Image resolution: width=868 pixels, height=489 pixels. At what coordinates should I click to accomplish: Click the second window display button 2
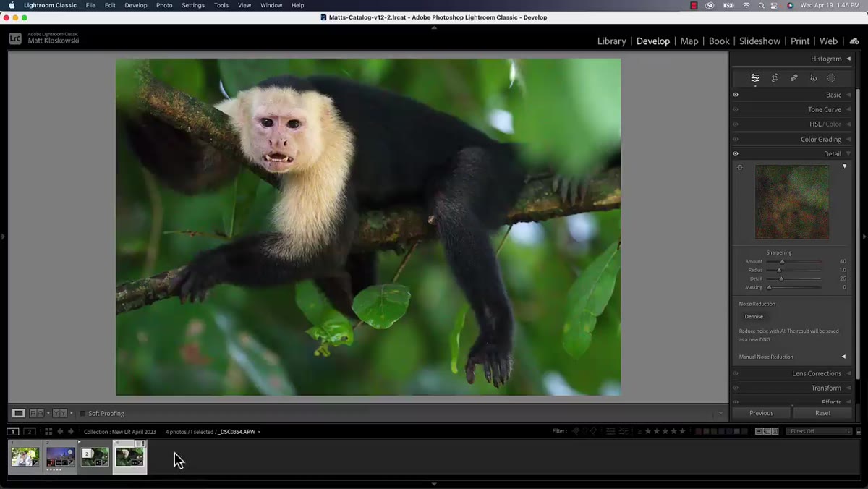click(x=30, y=432)
